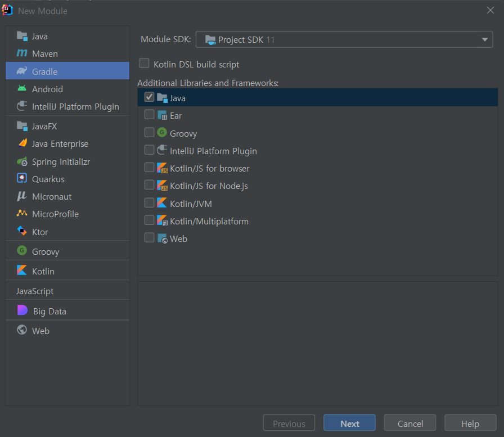504x437 pixels.
Task: Click the Previous button
Action: click(x=289, y=423)
